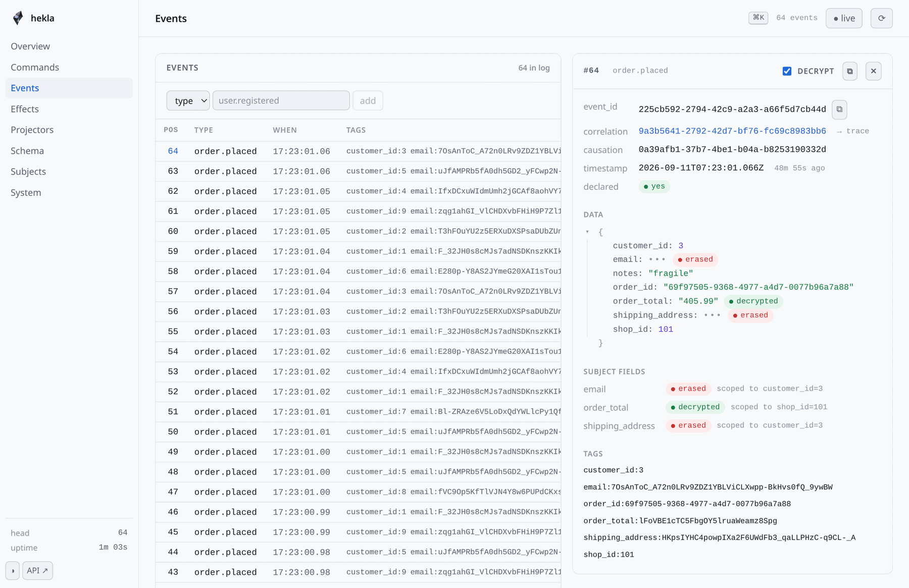Copy the event_id value
The image size is (909, 588).
coord(839,109)
